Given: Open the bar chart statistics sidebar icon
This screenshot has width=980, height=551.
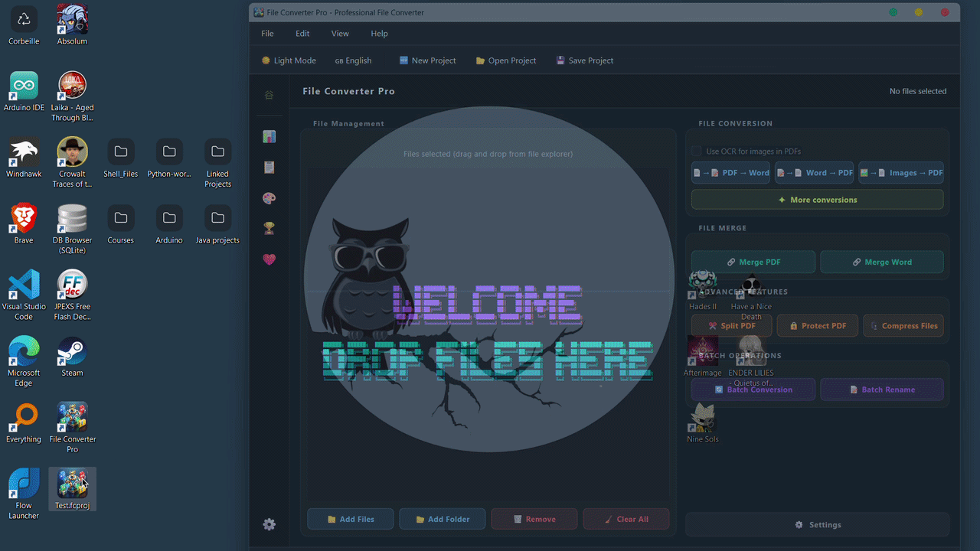Looking at the screenshot, I should [x=269, y=137].
